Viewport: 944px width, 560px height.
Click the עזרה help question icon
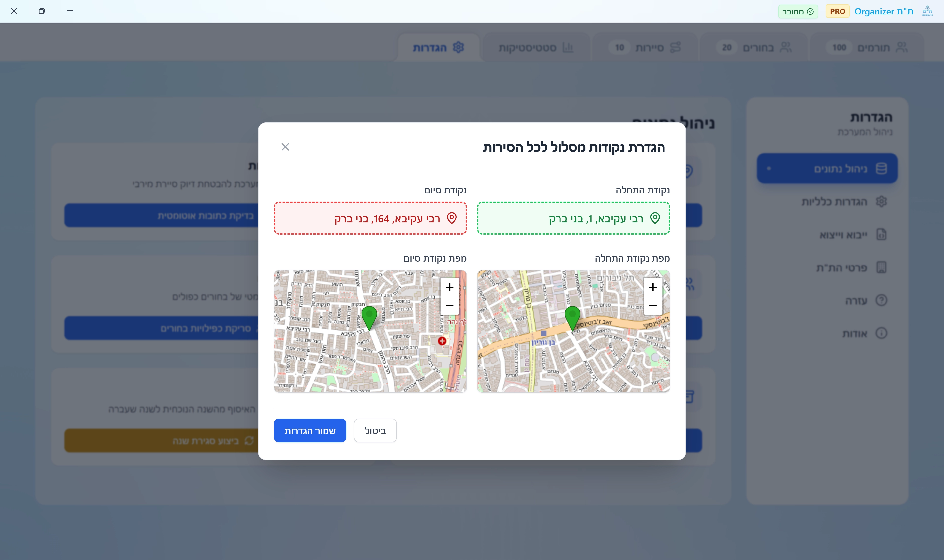881,300
